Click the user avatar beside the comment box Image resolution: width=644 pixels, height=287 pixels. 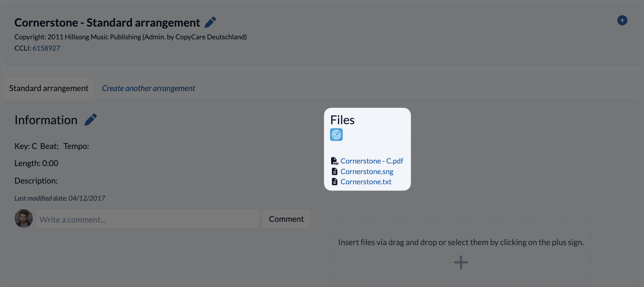(24, 219)
